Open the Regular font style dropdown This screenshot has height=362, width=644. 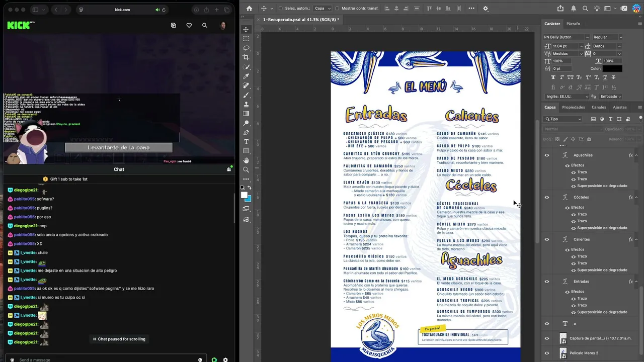620,37
